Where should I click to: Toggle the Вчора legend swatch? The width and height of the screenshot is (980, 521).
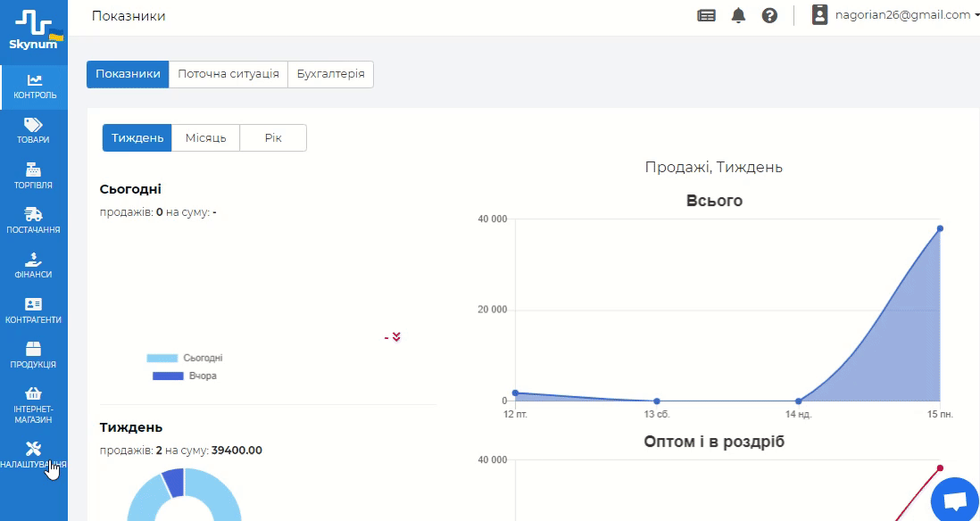(168, 376)
